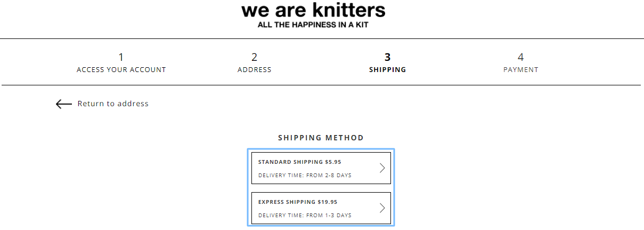This screenshot has width=644, height=230.
Task: Click the Standard Shipping chevron arrow
Action: 382,168
